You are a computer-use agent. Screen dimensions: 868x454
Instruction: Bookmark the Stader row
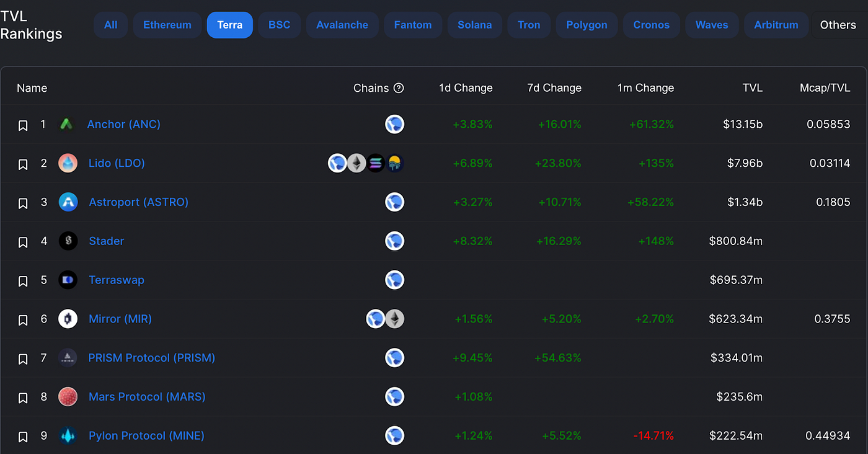pos(23,242)
